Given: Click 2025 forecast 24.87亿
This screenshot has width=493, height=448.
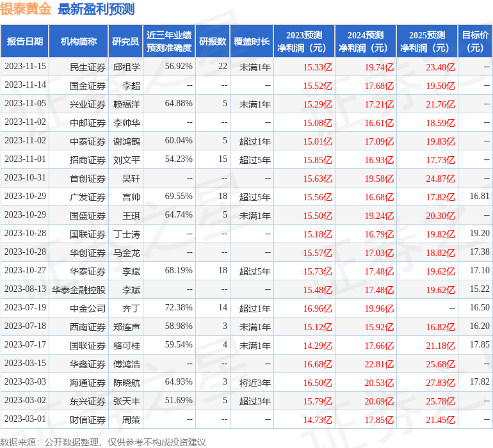Looking at the screenshot, I should [440, 179].
